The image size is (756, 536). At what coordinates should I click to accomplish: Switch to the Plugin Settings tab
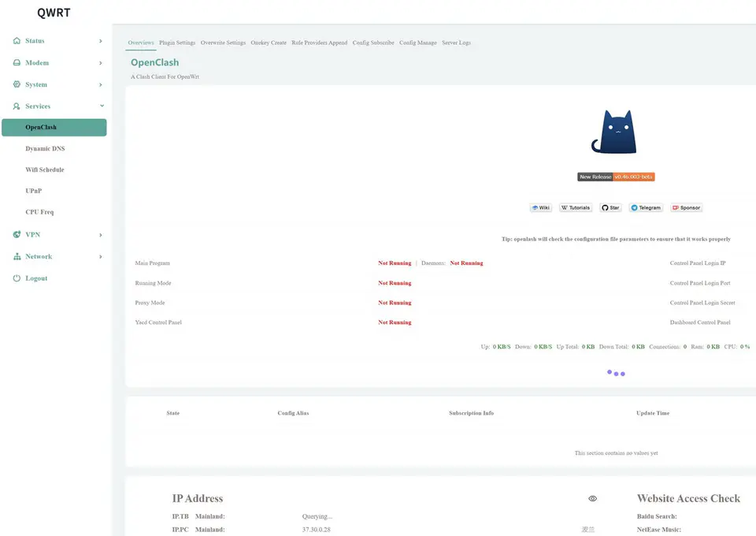[x=176, y=43]
